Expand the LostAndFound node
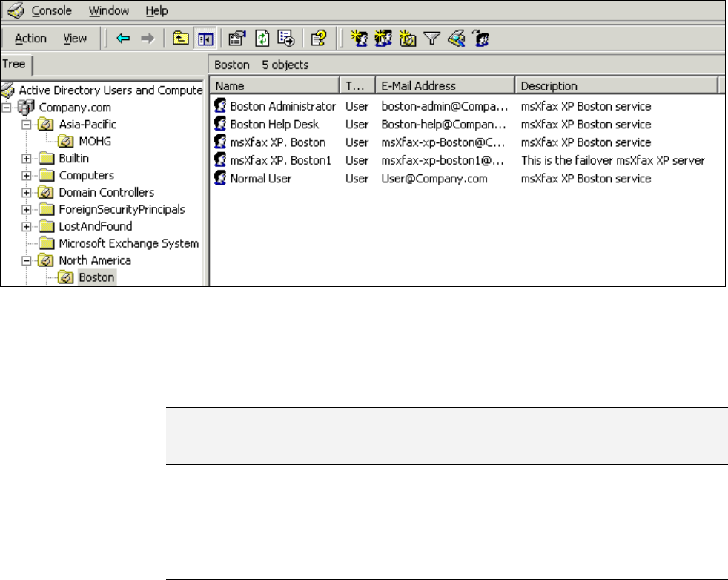The image size is (728, 580). (27, 227)
